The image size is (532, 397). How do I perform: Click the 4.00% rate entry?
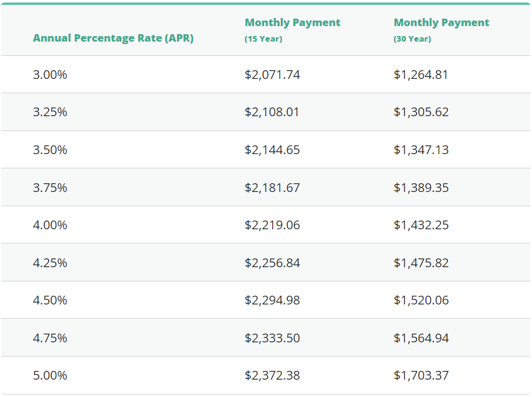pos(50,225)
